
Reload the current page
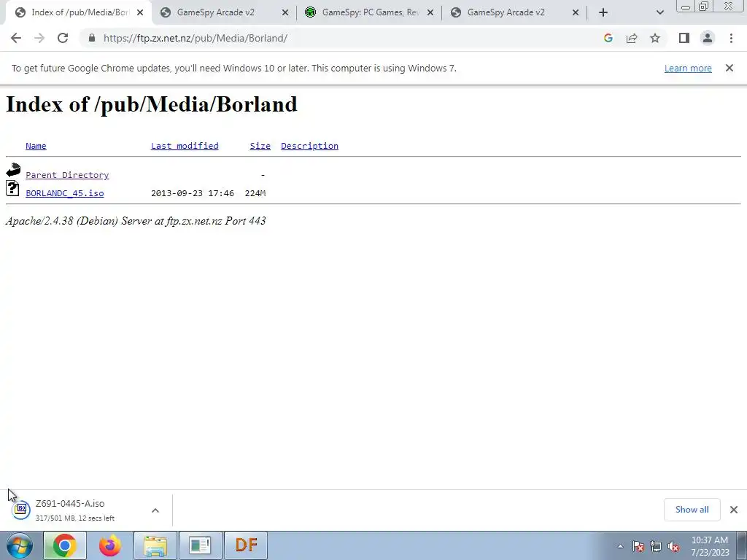pyautogui.click(x=63, y=38)
